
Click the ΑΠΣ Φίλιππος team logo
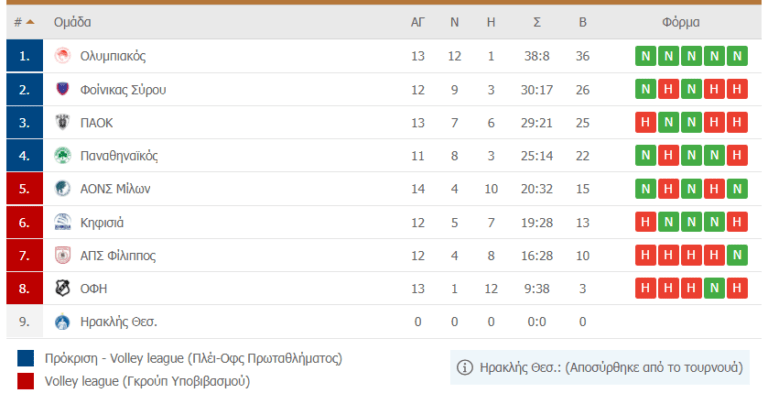point(63,255)
